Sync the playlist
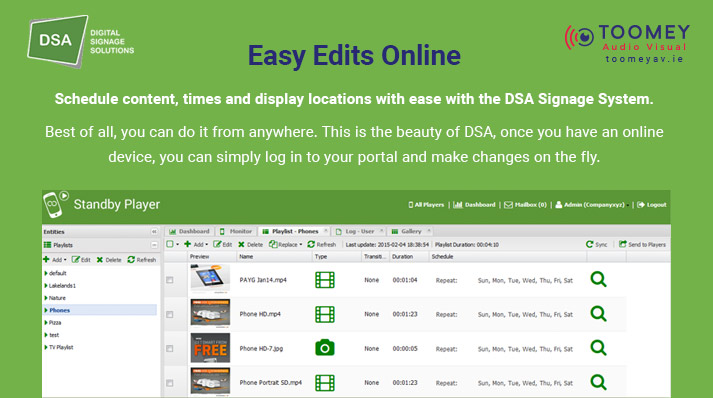Viewport: 713px width, 398px height. (596, 244)
